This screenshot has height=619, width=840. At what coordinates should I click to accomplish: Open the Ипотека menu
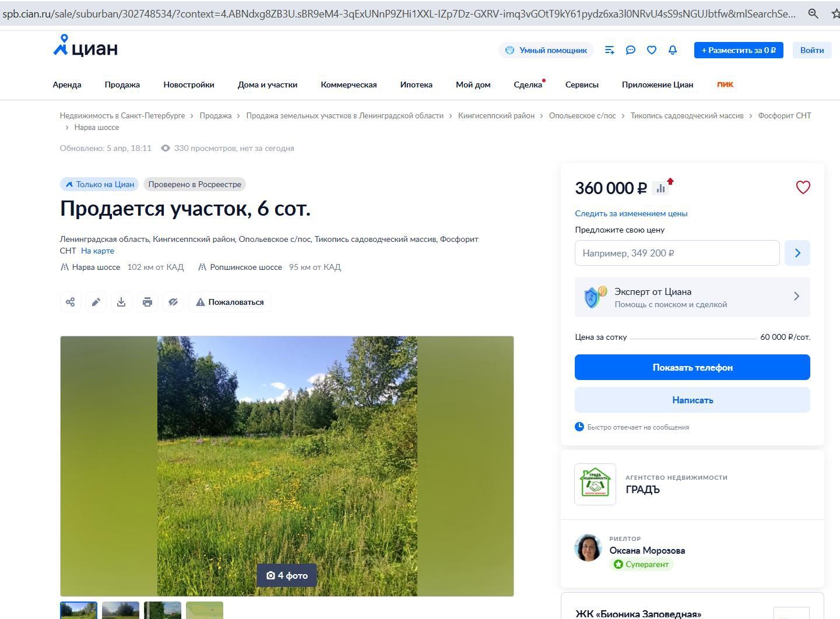click(x=416, y=85)
